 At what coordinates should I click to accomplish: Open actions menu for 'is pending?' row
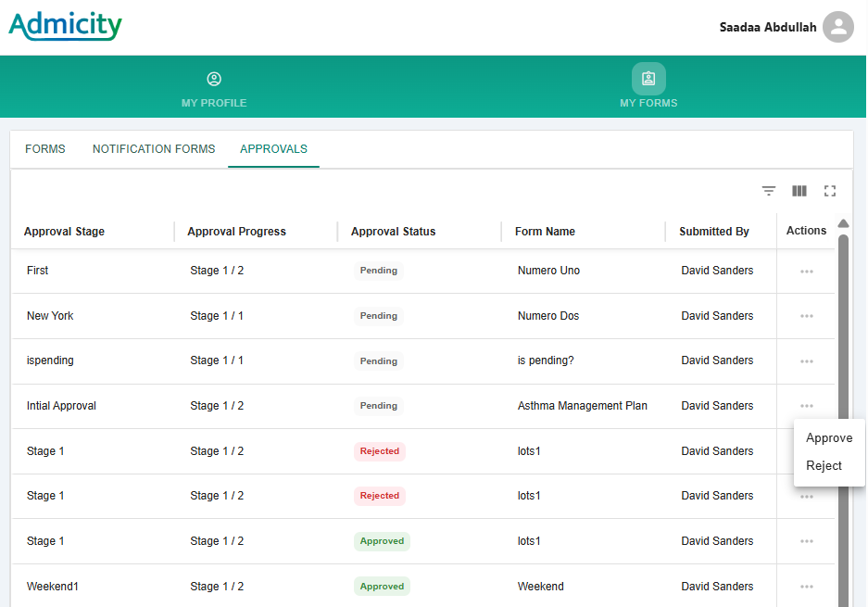[806, 361]
